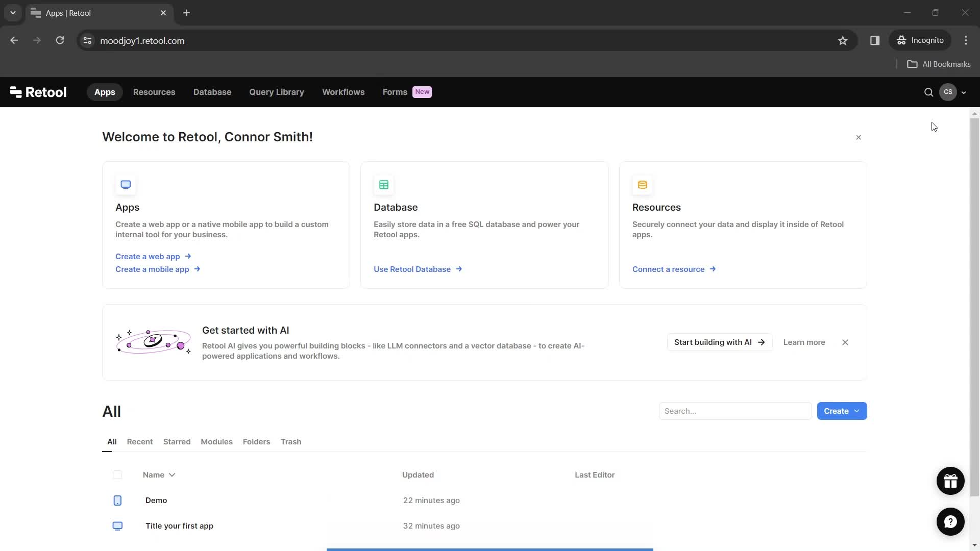The height and width of the screenshot is (551, 980).
Task: Click the Retool logo
Action: [x=38, y=92]
